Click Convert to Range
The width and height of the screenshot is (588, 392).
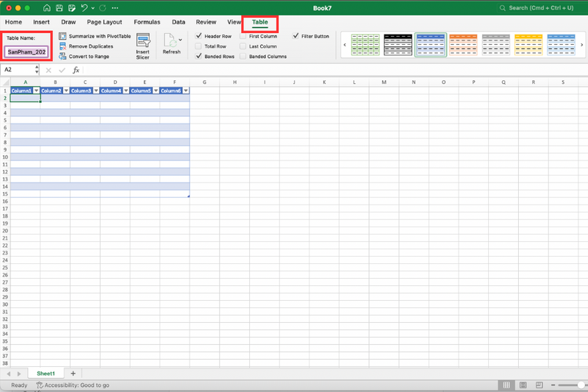pos(84,57)
